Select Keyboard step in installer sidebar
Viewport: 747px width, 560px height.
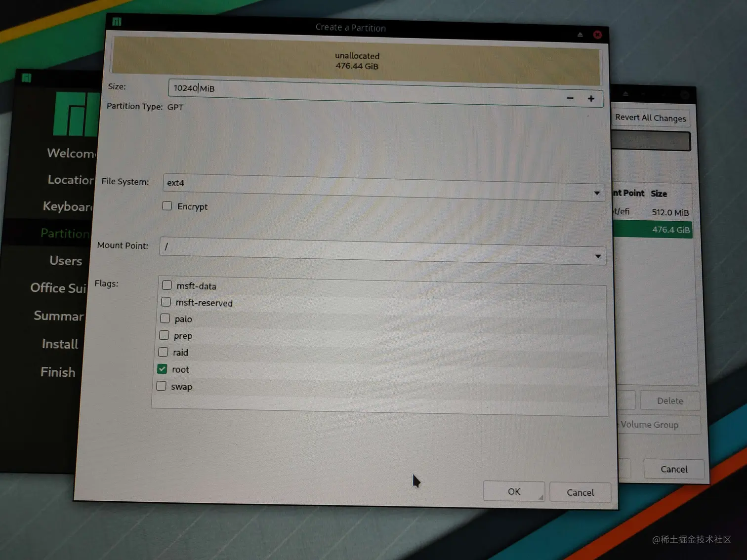tap(68, 206)
